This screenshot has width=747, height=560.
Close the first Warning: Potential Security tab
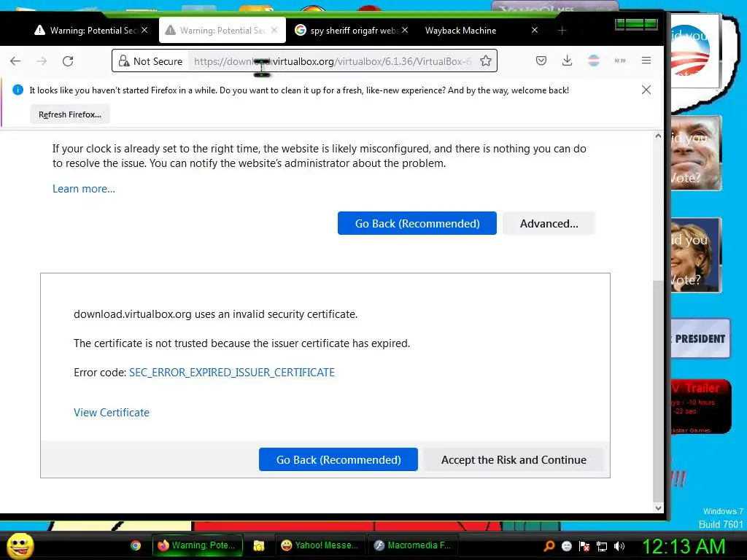(144, 30)
